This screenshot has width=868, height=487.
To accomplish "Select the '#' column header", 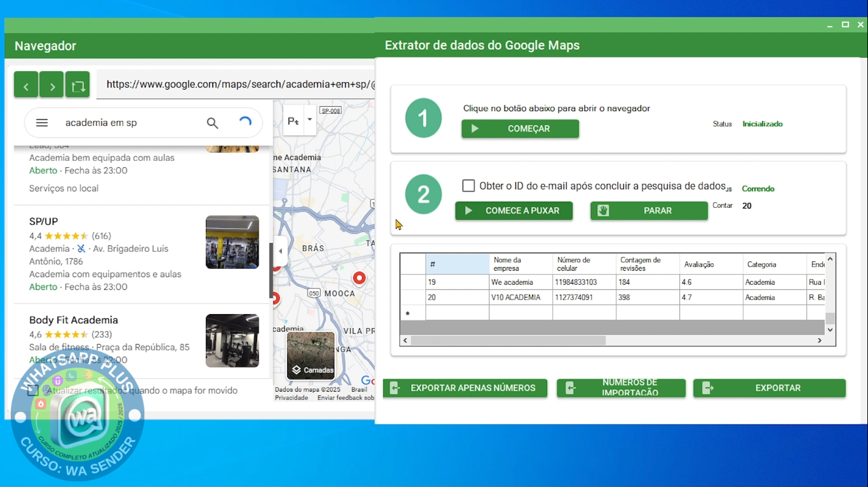I will [458, 264].
